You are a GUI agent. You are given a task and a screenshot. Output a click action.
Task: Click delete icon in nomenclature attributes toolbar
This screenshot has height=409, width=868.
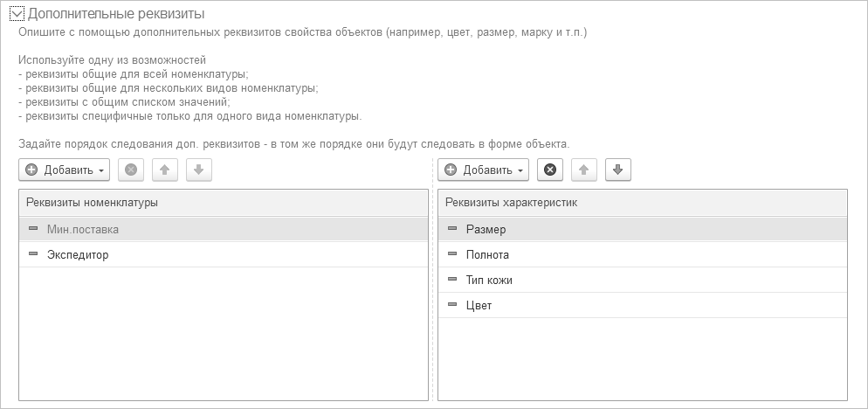point(130,170)
